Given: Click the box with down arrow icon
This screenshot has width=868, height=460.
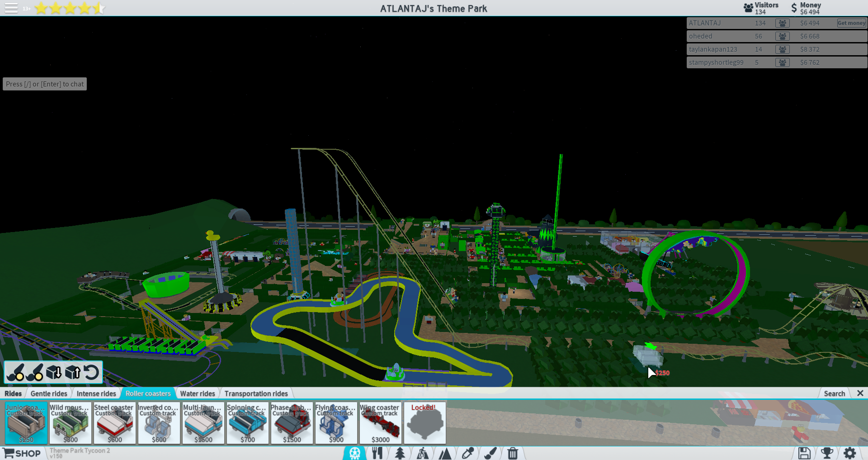Looking at the screenshot, I should click(54, 372).
